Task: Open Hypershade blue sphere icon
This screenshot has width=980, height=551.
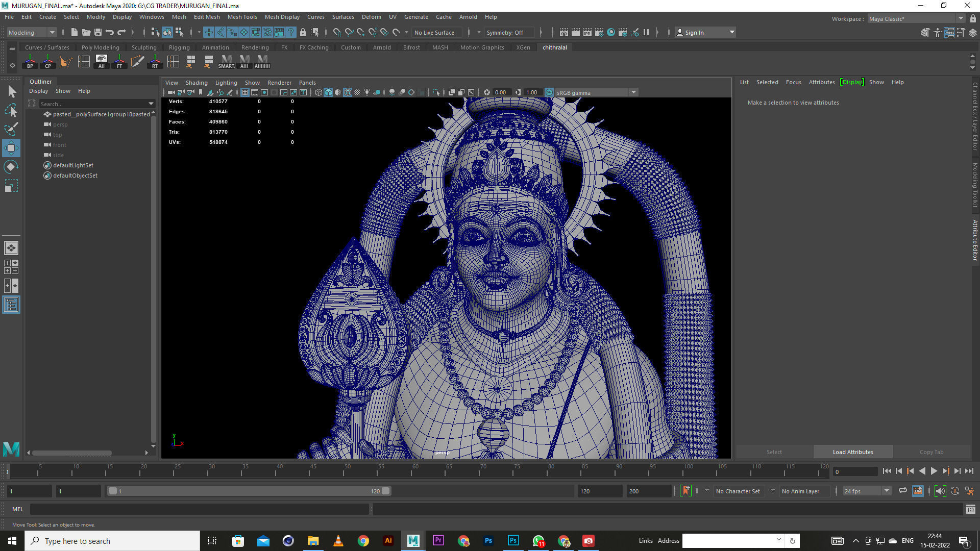Action: [x=611, y=32]
